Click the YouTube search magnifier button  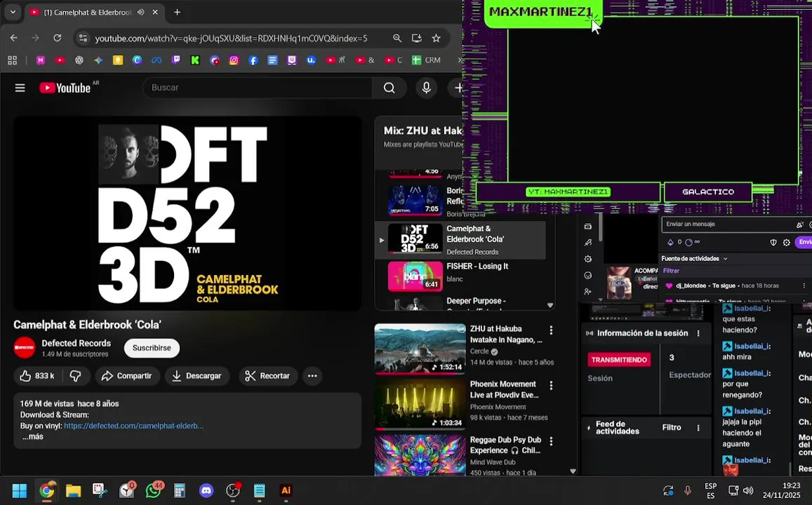[x=389, y=88]
